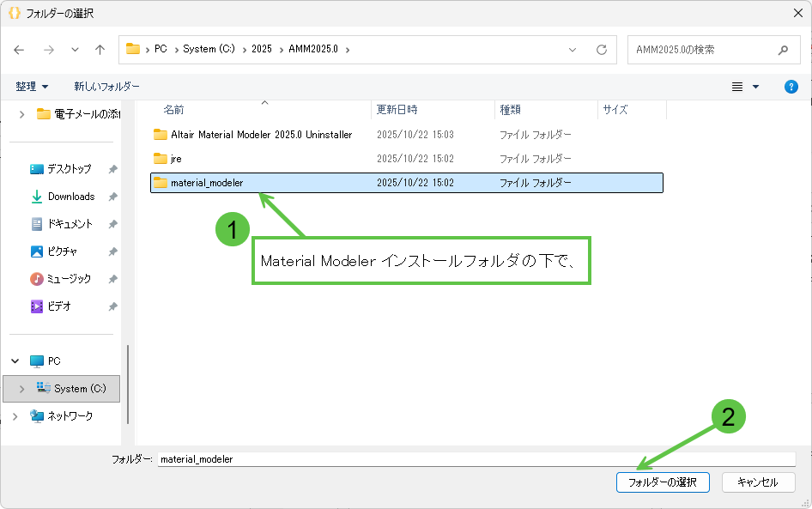Open the 整理 organize menu
Image resolution: width=812 pixels, height=509 pixels.
point(32,87)
